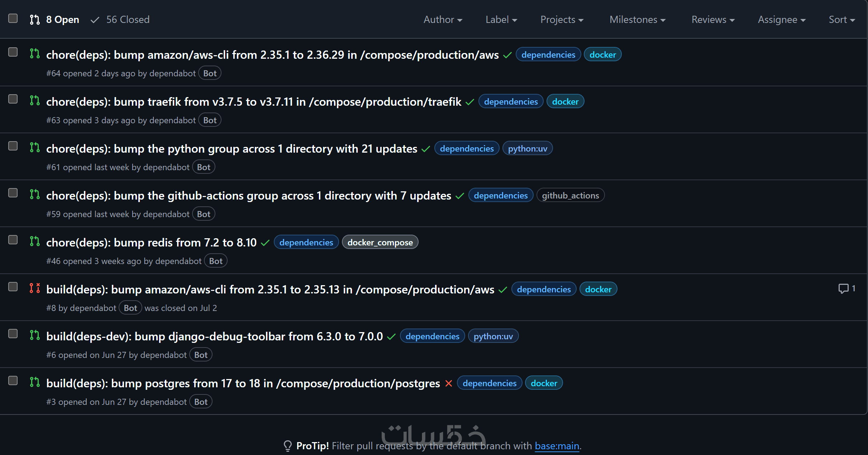The width and height of the screenshot is (868, 455).
Task: Open the Sort dropdown
Action: tap(842, 20)
